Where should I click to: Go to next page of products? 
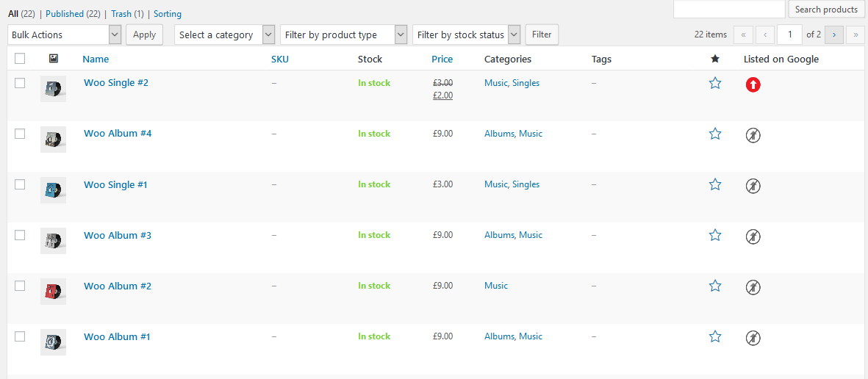[834, 35]
